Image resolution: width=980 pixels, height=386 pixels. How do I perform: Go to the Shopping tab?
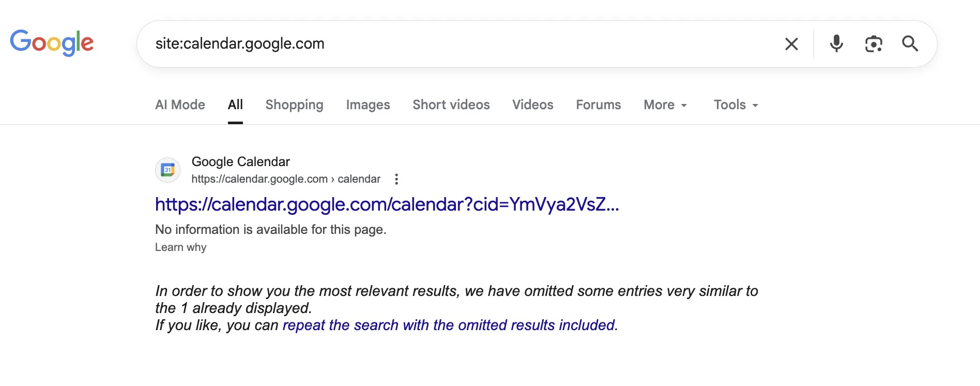[x=294, y=105]
